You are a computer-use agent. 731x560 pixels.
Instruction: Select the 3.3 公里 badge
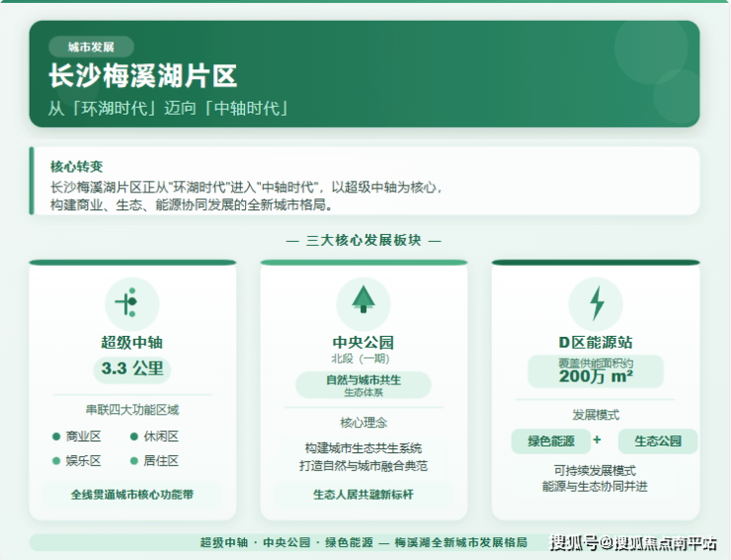(131, 369)
